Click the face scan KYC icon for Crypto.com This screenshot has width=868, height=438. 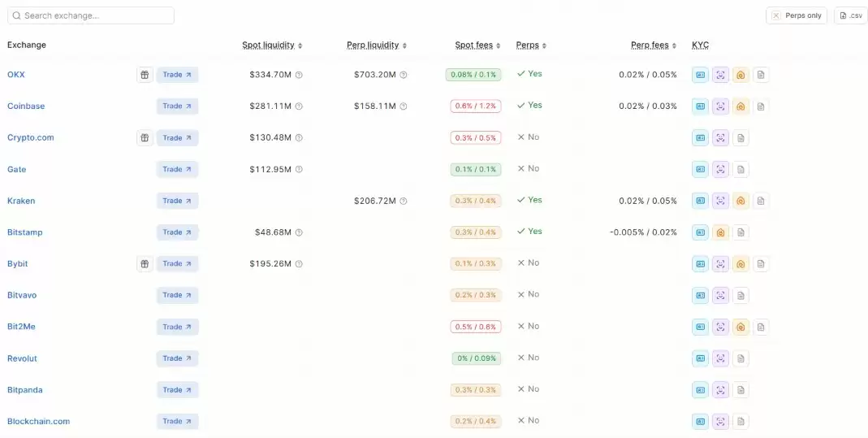[720, 138]
